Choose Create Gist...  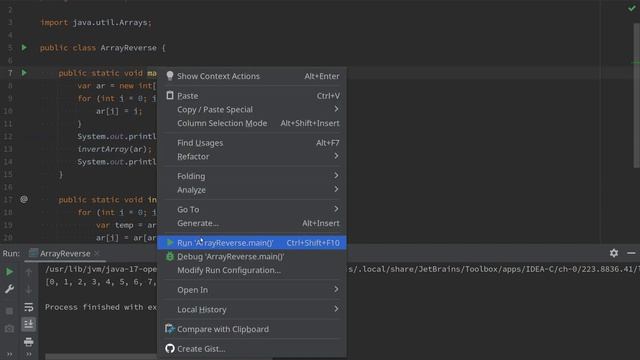[252, 349]
